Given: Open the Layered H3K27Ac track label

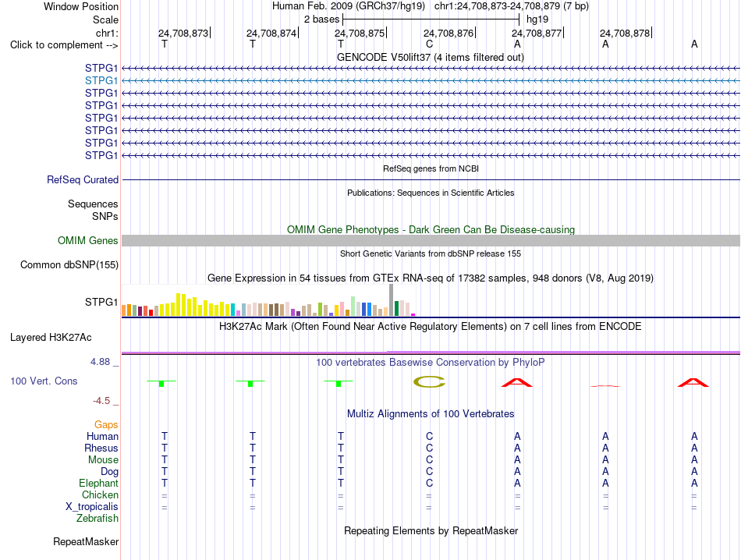Looking at the screenshot, I should pyautogui.click(x=51, y=338).
